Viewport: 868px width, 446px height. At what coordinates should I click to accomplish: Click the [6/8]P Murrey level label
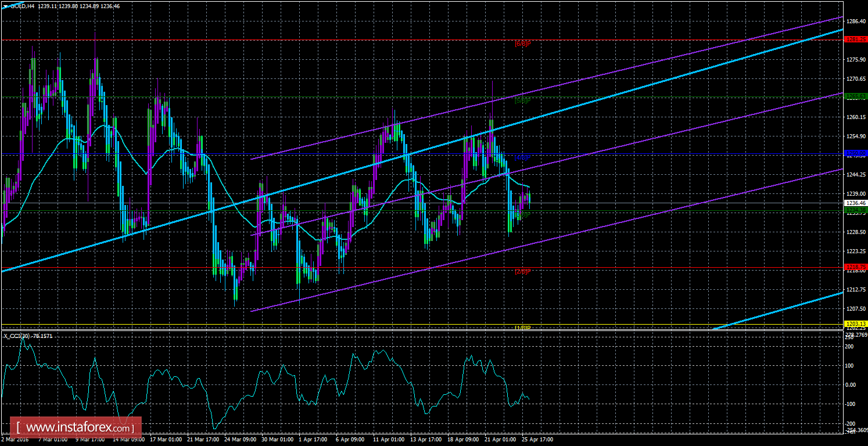click(523, 44)
